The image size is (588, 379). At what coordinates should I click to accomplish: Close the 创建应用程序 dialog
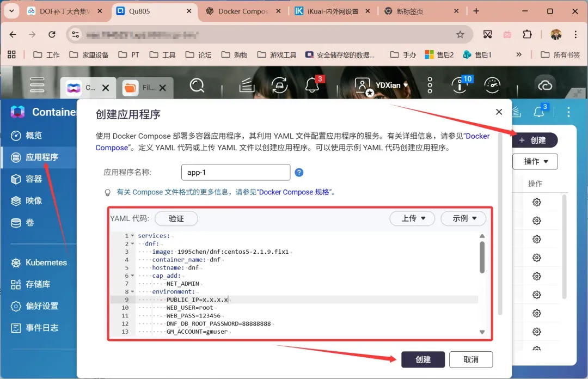(499, 112)
